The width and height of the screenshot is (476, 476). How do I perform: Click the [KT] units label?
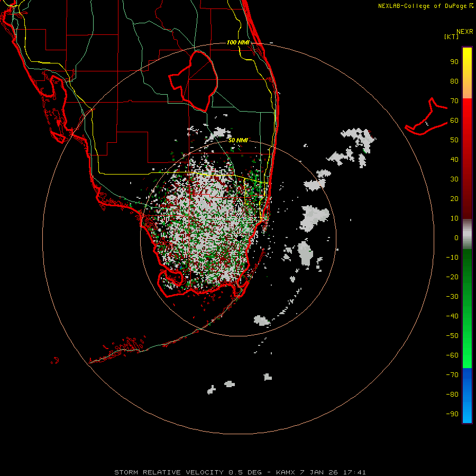pyautogui.click(x=452, y=36)
